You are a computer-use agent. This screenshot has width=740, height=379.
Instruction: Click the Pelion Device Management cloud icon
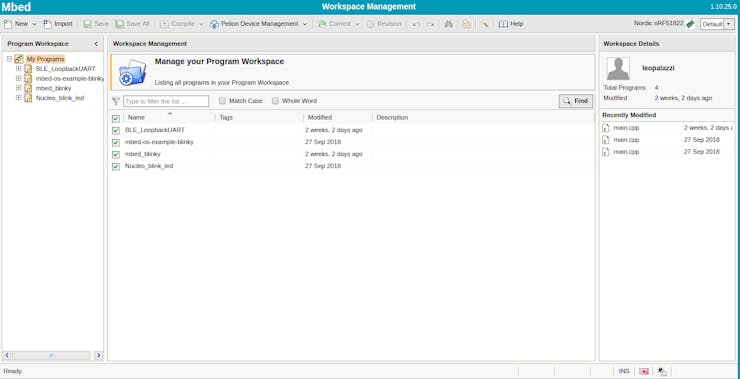click(214, 24)
